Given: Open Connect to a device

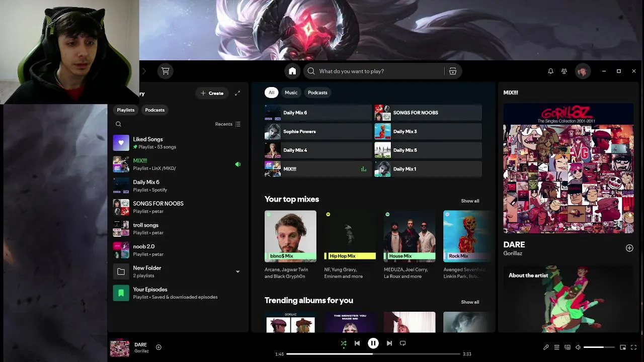Looking at the screenshot, I should (x=568, y=347).
